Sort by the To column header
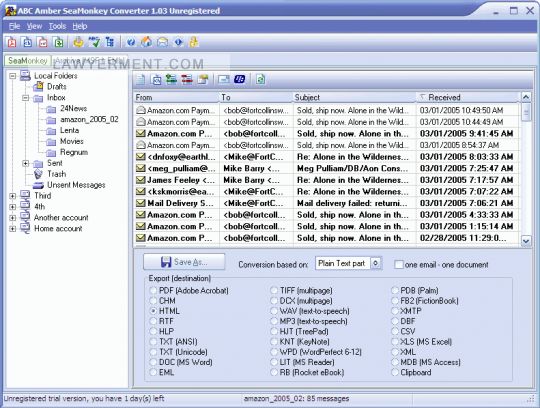 tap(256, 97)
